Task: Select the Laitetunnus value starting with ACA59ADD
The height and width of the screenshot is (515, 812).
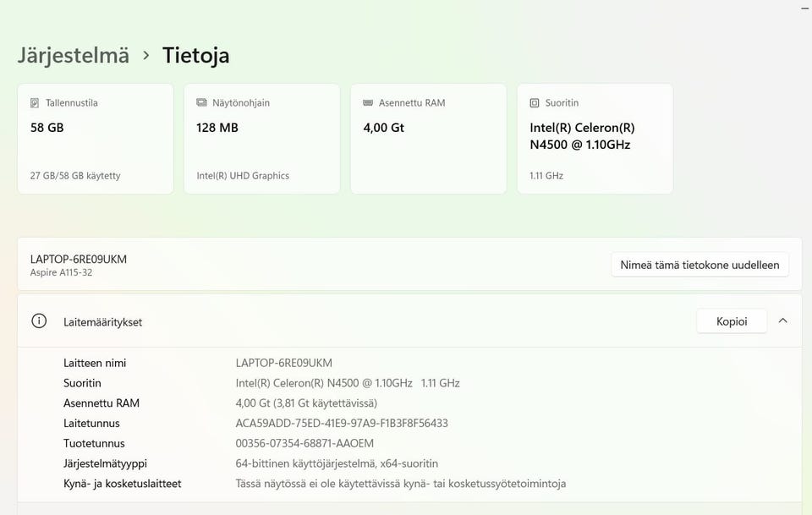Action: pyautogui.click(x=342, y=423)
